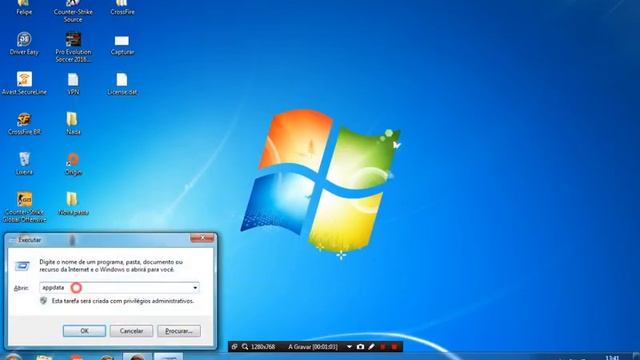640x360 pixels.
Task: Launch the CrossFire BR shortcut
Action: coord(24,124)
